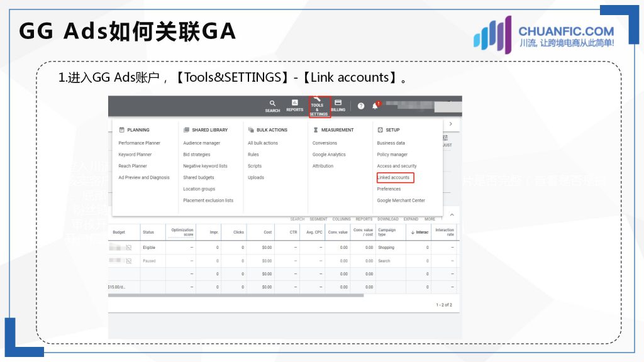Expand the right chevron above the Setup column
Image resolution: width=644 pixels, height=362 pixels.
450,124
